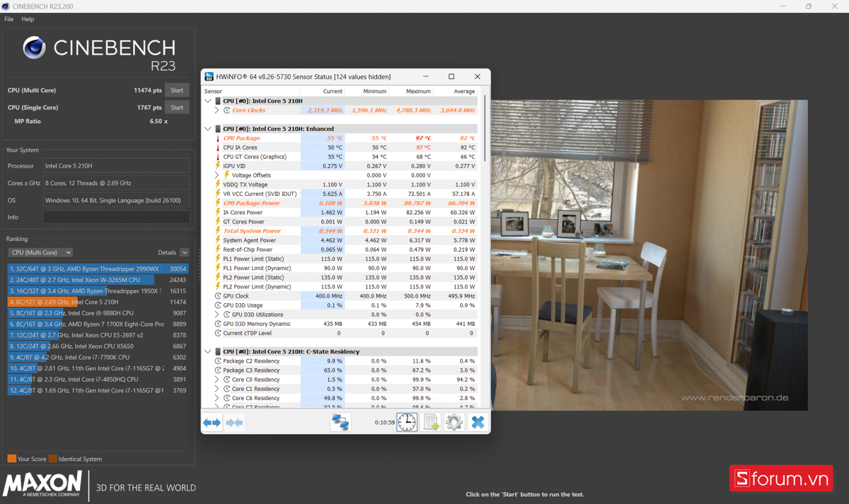Click System Agent Power sensor row
Viewport: 849px width, 504px height.
point(340,240)
